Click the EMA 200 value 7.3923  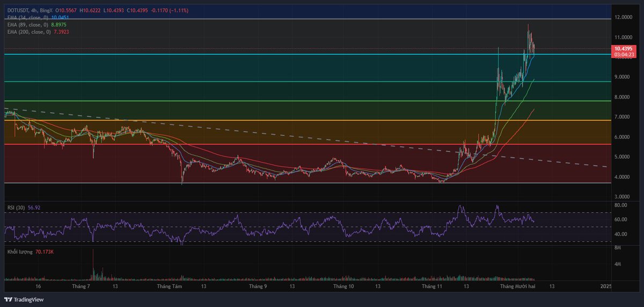click(62, 32)
